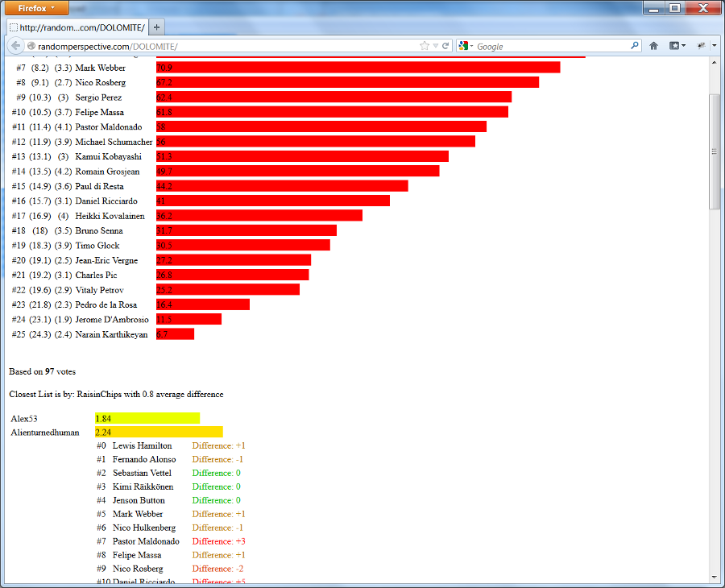Click the 41 bar for Daniel Ricciardo
This screenshot has height=588, width=725.
click(x=273, y=201)
